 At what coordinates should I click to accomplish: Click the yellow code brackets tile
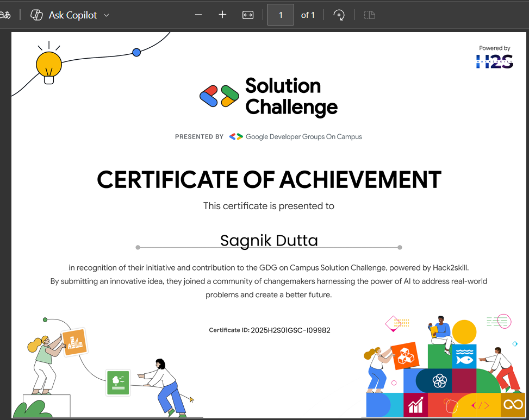coord(480,405)
